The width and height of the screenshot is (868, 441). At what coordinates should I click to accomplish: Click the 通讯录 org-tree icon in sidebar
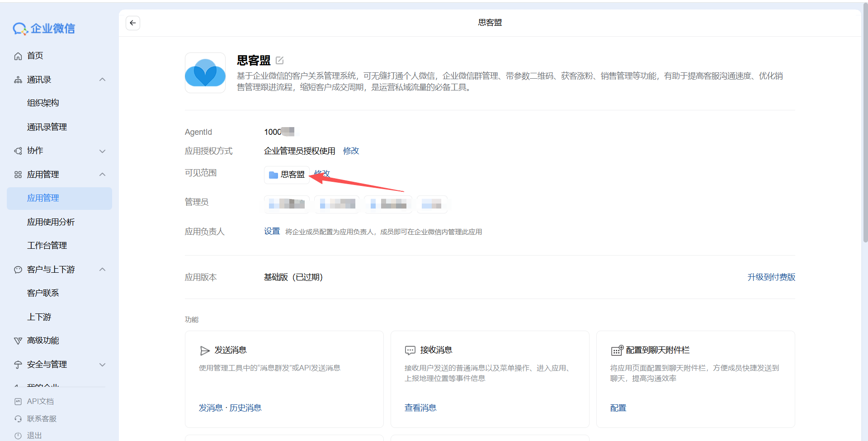(18, 80)
